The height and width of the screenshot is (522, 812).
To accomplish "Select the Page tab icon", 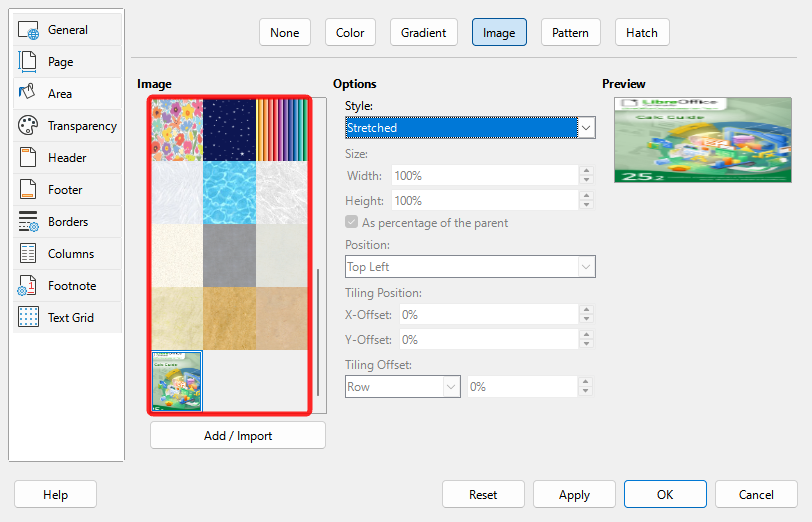I will coord(28,62).
